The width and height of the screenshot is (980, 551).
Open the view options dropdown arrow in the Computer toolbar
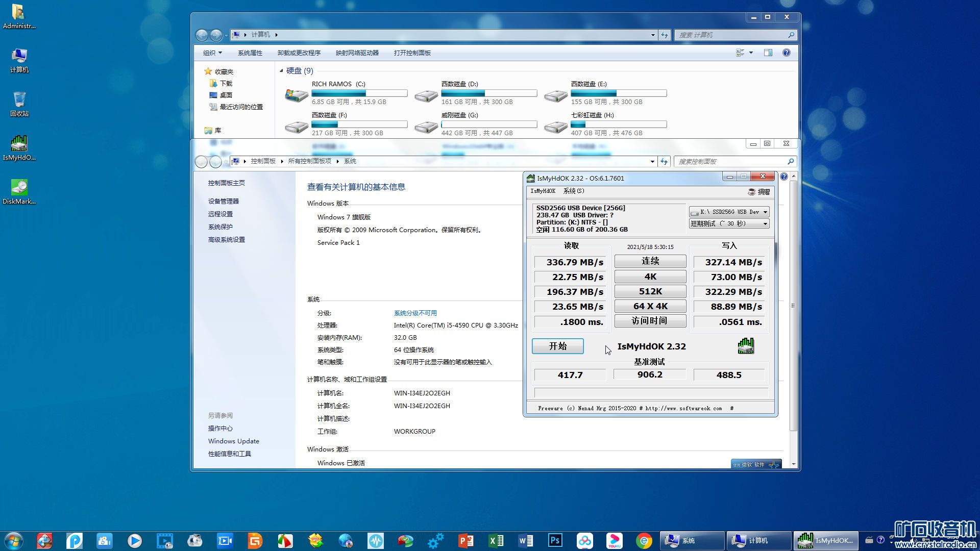tap(751, 53)
